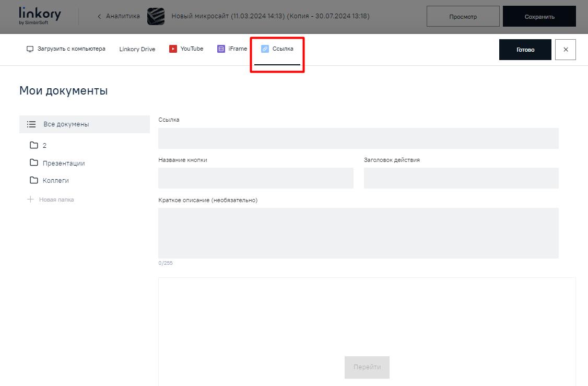588x386 pixels.
Task: Open the folder named 2
Action: tap(44, 146)
